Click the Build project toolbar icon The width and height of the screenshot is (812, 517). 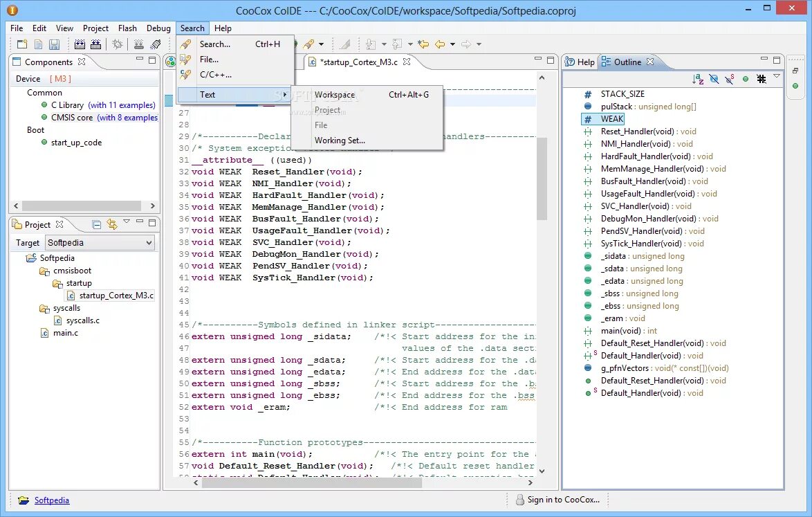coord(80,44)
